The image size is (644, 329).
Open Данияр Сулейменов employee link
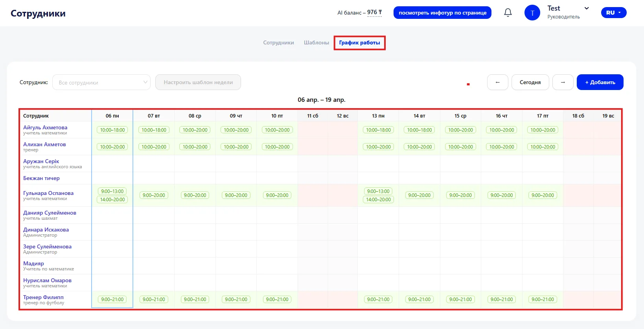[50, 213]
